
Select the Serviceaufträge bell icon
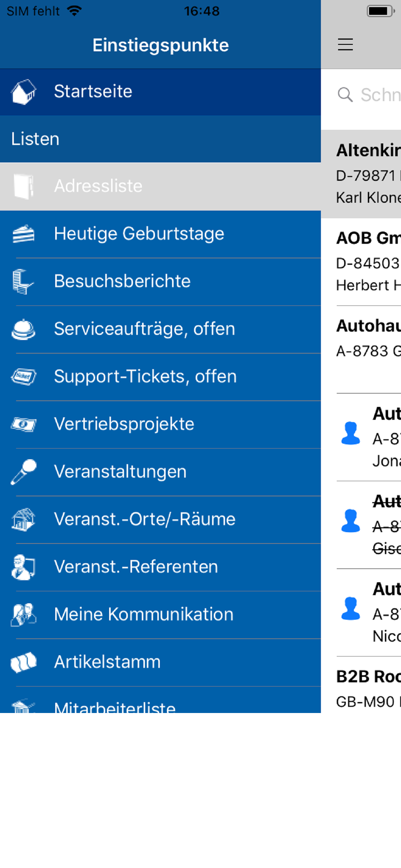[23, 329]
